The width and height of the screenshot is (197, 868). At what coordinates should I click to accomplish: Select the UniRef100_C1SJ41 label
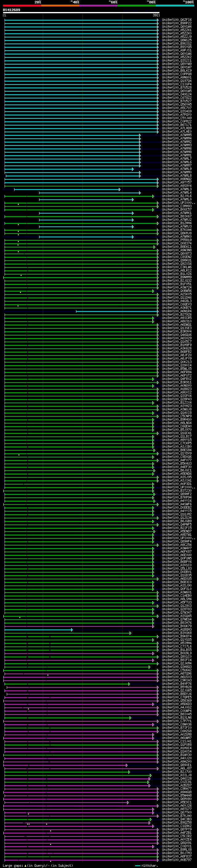point(177,741)
